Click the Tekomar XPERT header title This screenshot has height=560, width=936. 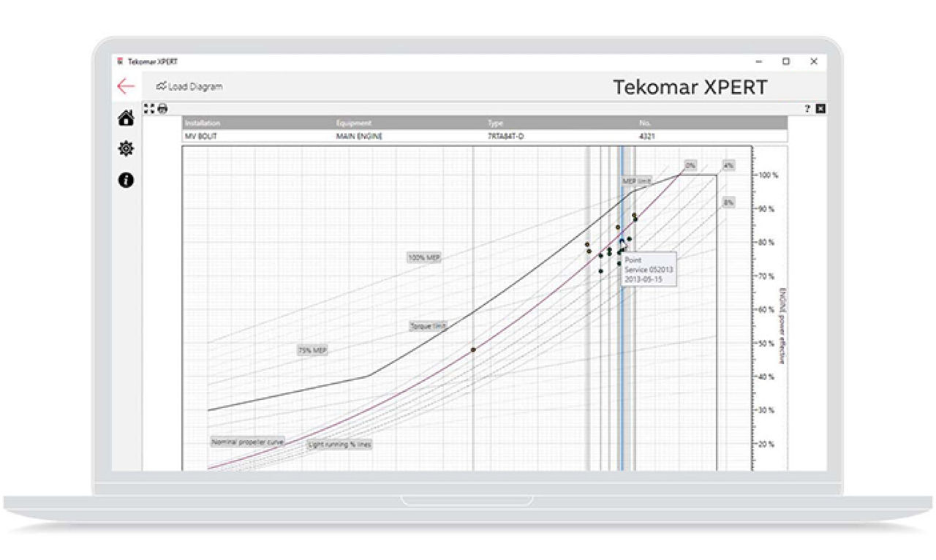690,87
